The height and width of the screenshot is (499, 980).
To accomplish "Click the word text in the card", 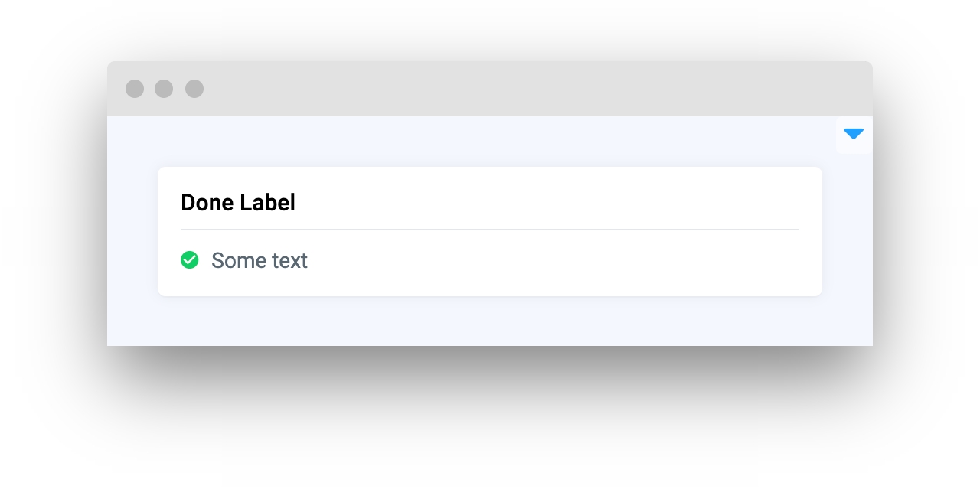I will coord(289,261).
